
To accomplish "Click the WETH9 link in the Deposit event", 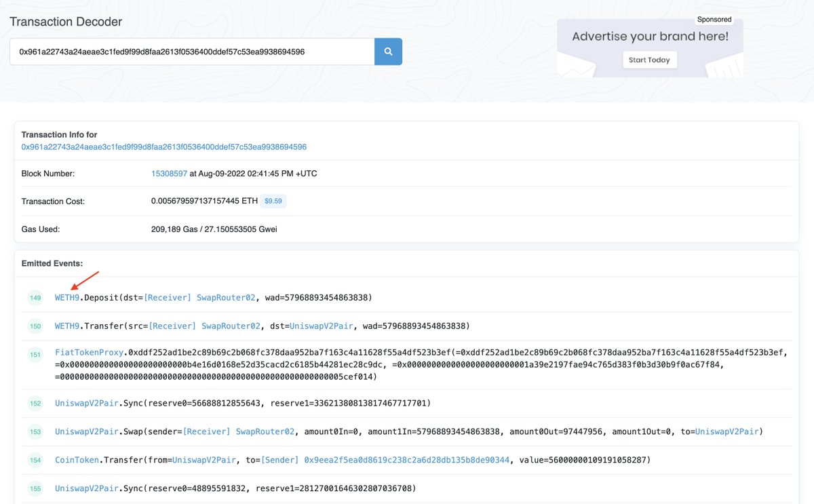I will pos(66,297).
